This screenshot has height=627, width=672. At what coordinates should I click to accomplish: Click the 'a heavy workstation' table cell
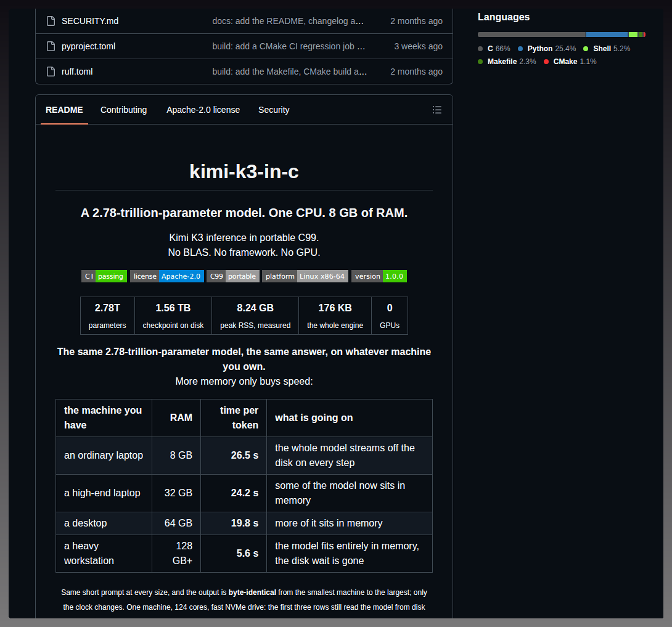point(104,554)
